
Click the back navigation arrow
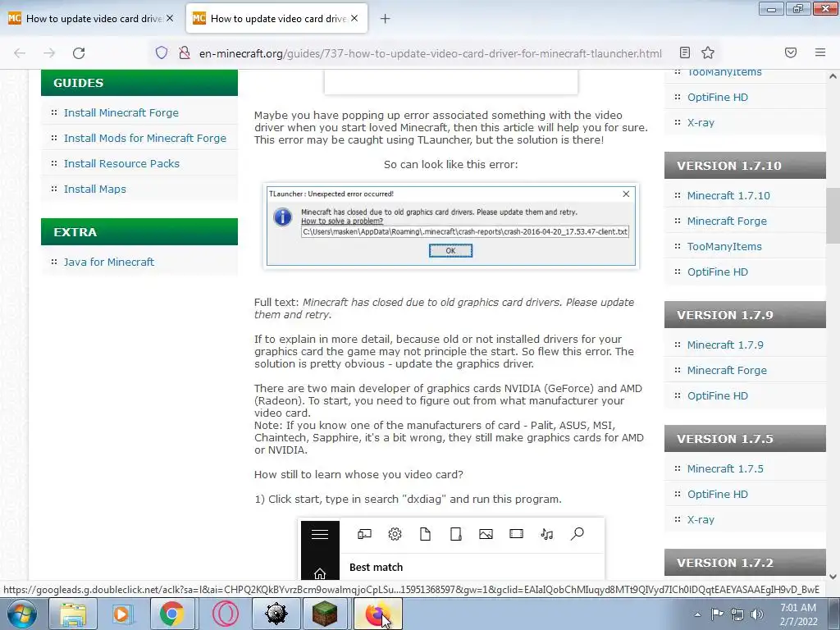20,53
